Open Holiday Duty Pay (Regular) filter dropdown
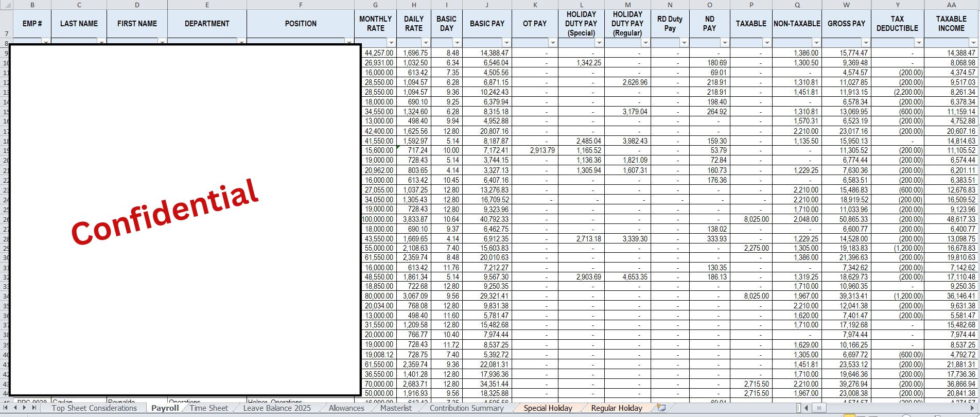Image resolution: width=980 pixels, height=417 pixels. (646, 43)
